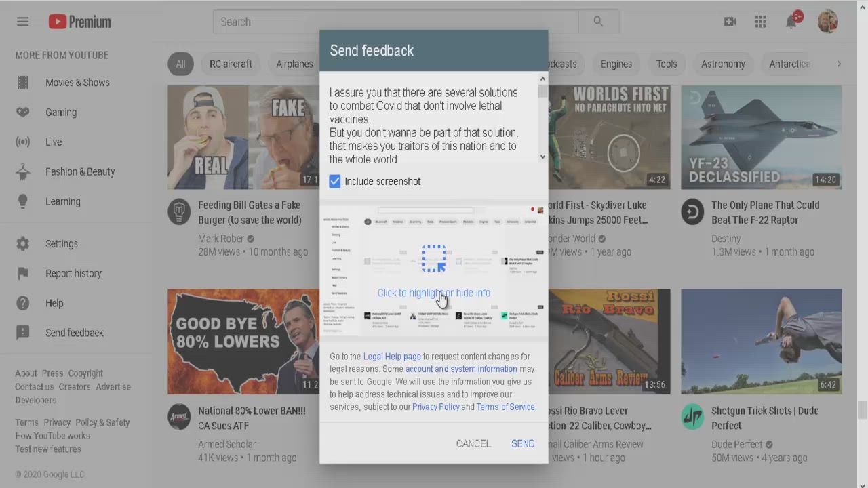
Task: Open the YouTube apps grid
Action: tap(760, 22)
